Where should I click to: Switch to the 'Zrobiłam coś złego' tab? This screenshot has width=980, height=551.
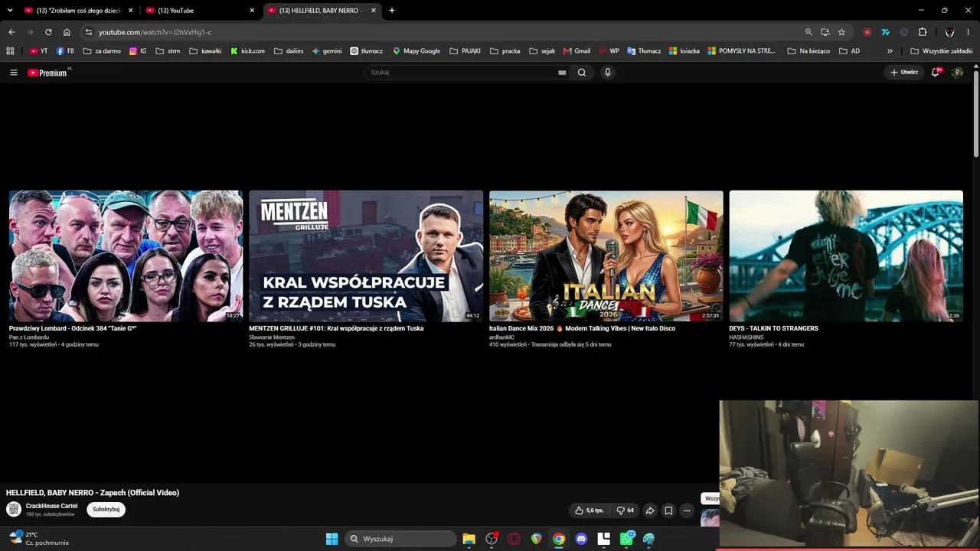pos(79,11)
